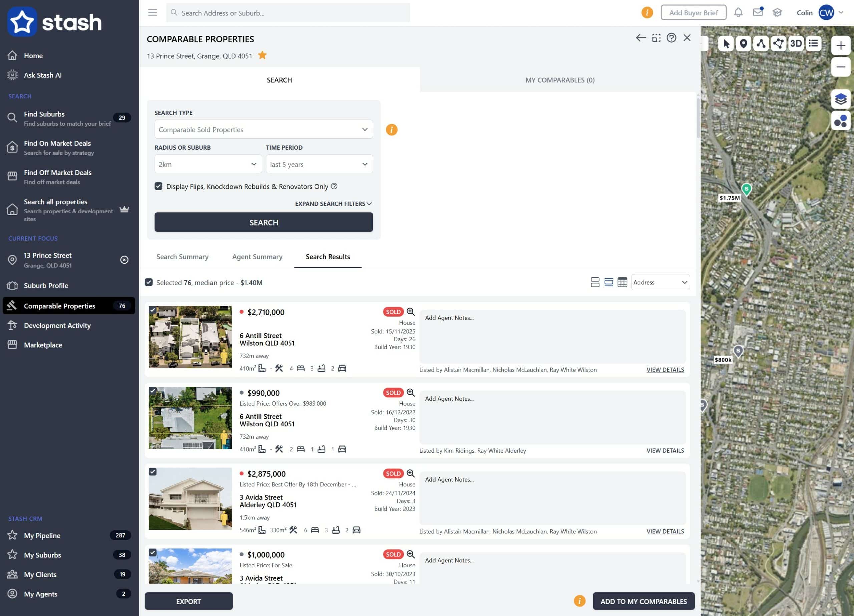This screenshot has width=854, height=616.
Task: Click favourite star beside 13 Prince Street
Action: point(262,56)
